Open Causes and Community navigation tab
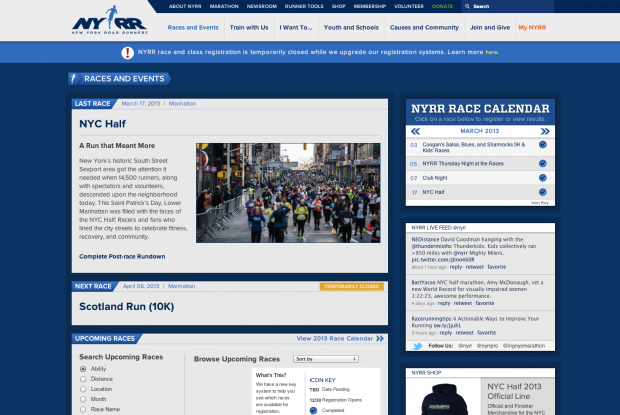620x415 pixels. tap(424, 28)
